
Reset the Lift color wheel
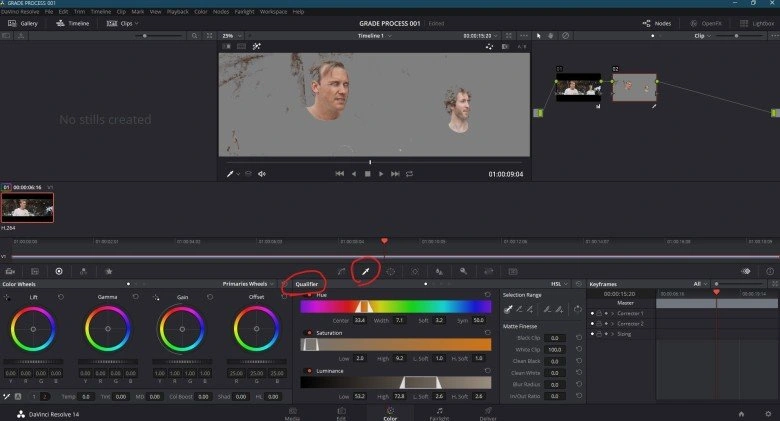pos(61,297)
